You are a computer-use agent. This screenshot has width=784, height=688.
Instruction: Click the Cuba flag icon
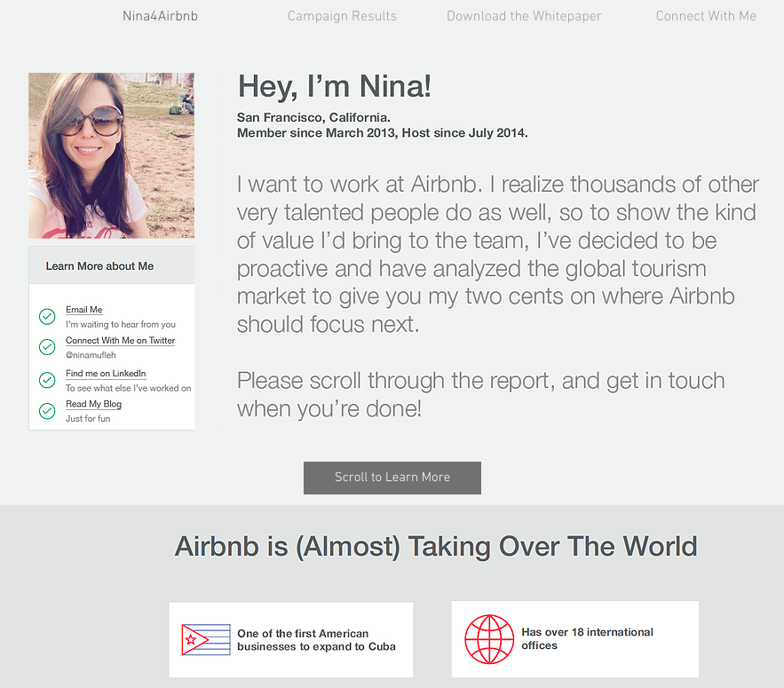tap(206, 639)
